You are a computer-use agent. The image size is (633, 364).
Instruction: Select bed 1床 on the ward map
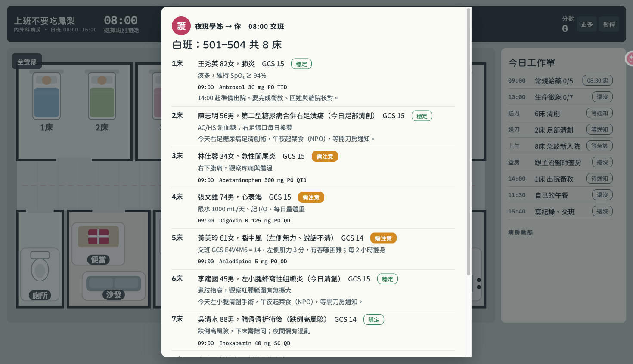47,96
